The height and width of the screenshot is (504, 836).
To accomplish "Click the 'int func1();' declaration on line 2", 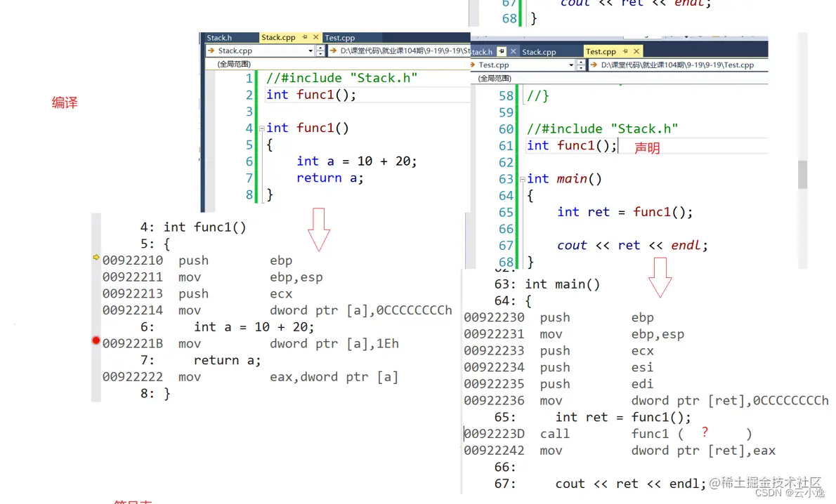I will coord(311,95).
